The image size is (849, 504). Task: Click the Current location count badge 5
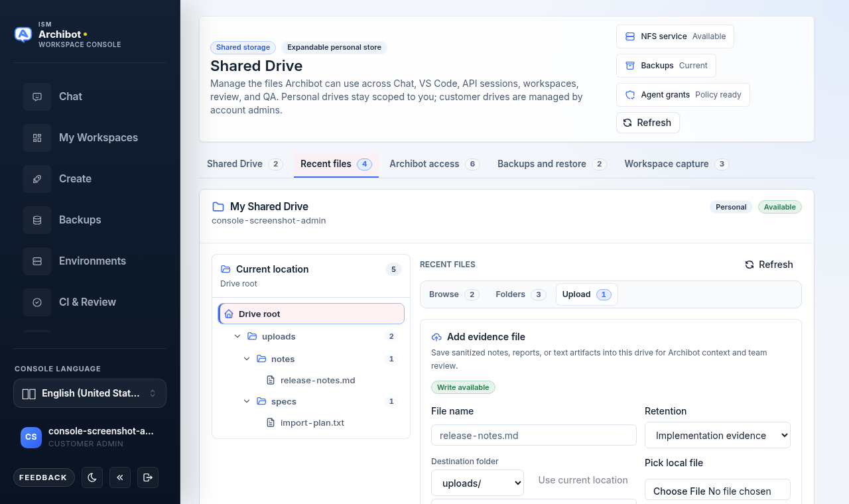coord(393,269)
